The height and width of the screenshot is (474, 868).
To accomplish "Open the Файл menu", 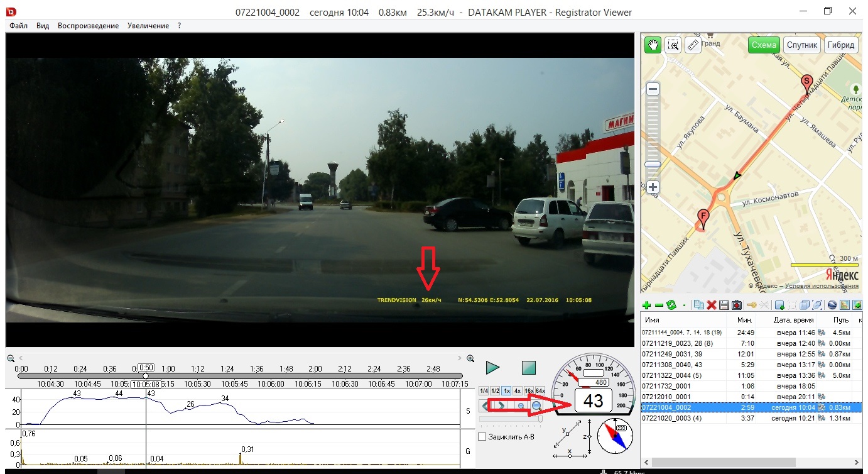I will coord(18,26).
